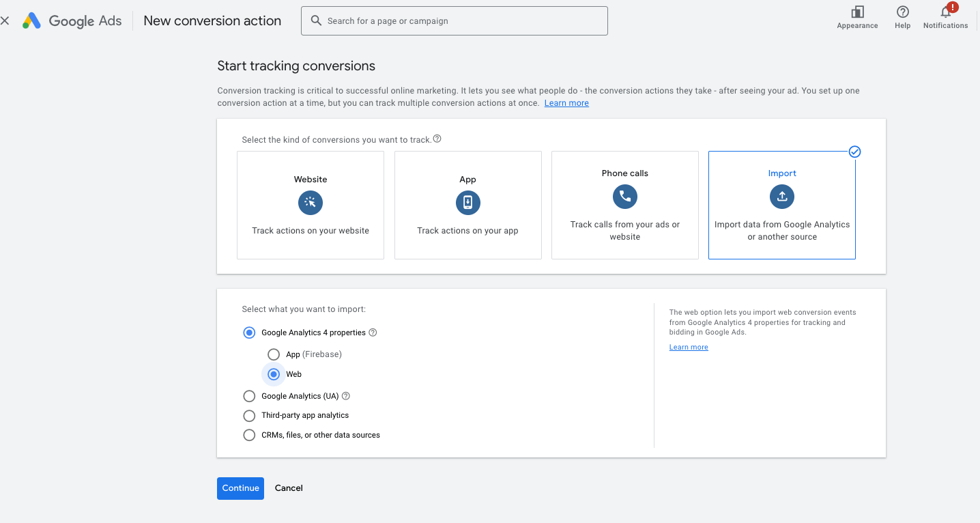Click 'Track calls from your ads or website' text

pos(625,231)
